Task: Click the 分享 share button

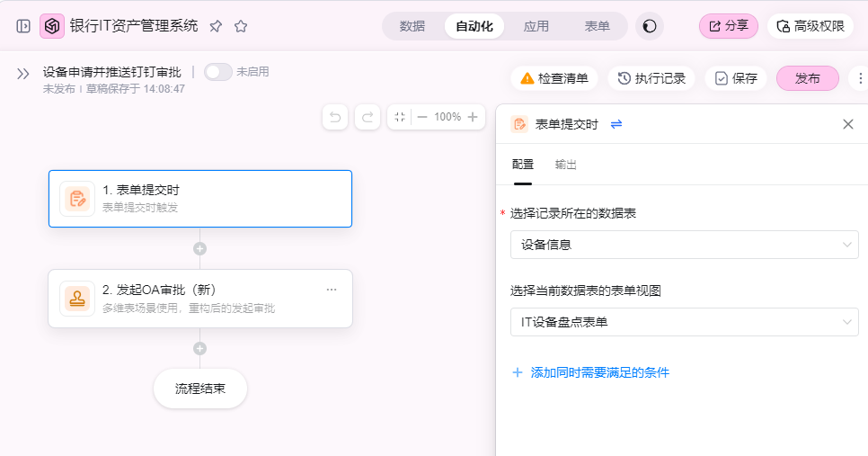Action: (729, 26)
